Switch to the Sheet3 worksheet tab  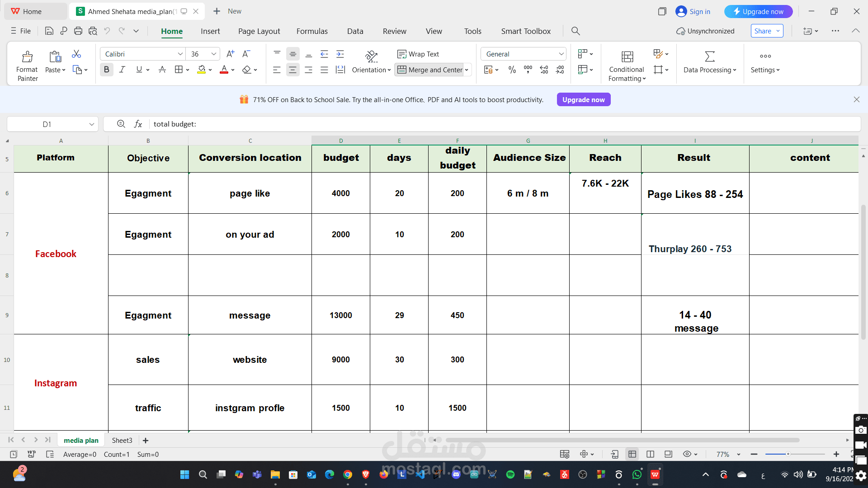tap(122, 441)
